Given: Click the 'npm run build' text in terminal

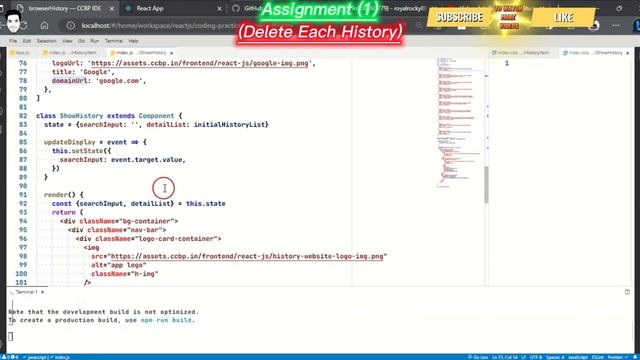Looking at the screenshot, I should (x=167, y=320).
